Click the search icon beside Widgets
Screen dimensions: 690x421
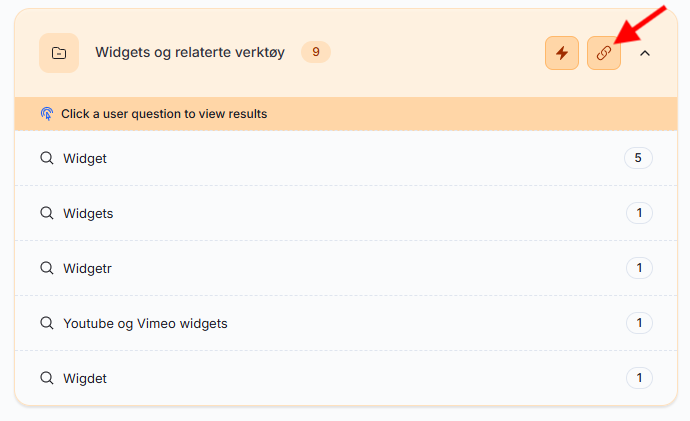click(46, 213)
